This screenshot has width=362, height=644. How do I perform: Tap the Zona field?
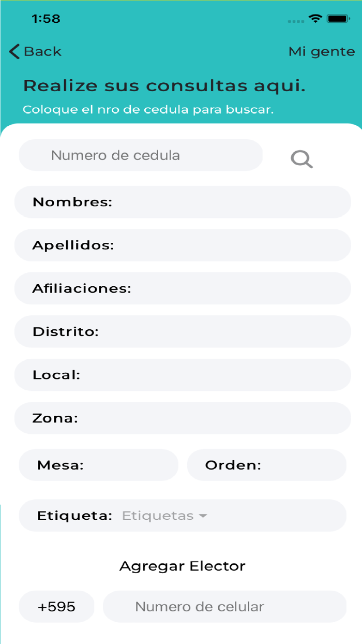(x=183, y=418)
